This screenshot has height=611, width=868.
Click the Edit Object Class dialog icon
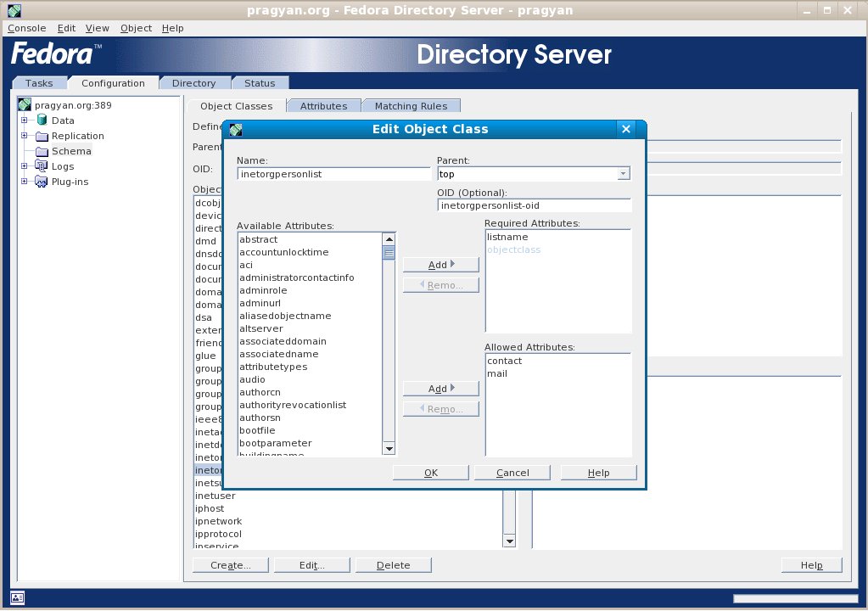(236, 130)
